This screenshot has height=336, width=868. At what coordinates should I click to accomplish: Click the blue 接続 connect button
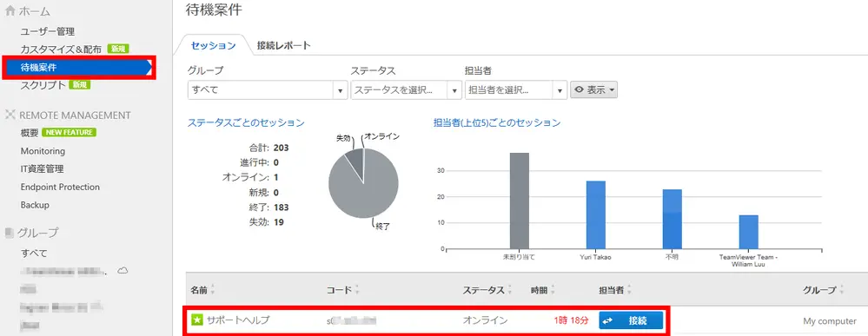631,320
